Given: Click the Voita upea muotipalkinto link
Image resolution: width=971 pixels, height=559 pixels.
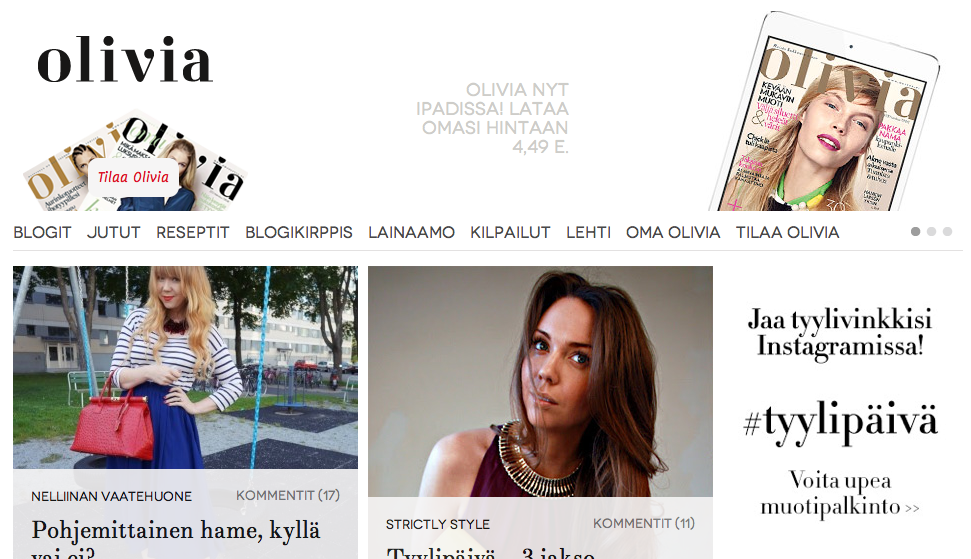Looking at the screenshot, I should (840, 494).
